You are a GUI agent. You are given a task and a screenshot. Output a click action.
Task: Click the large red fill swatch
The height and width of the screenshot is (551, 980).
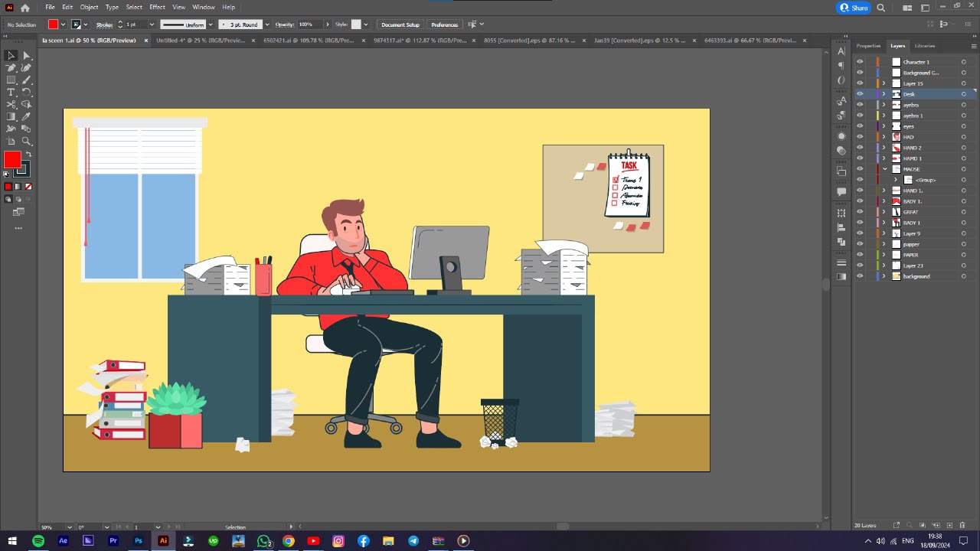tap(12, 160)
